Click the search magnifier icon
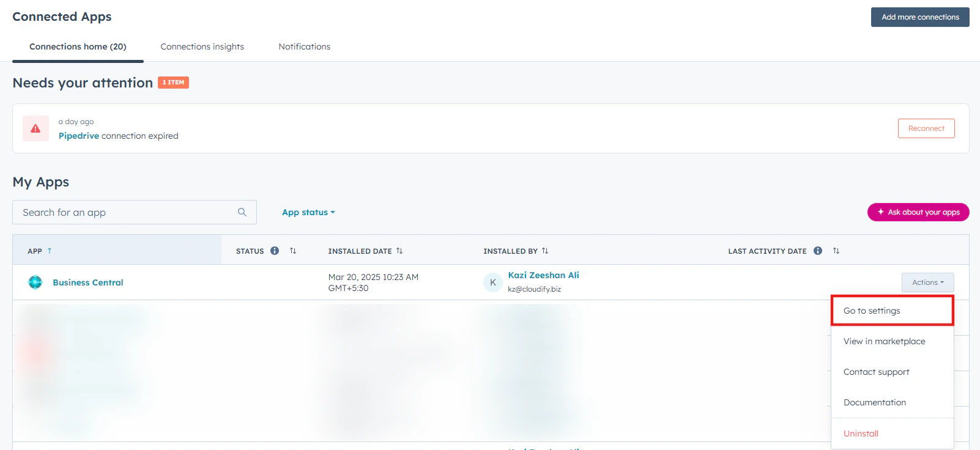980x450 pixels. pyautogui.click(x=242, y=212)
